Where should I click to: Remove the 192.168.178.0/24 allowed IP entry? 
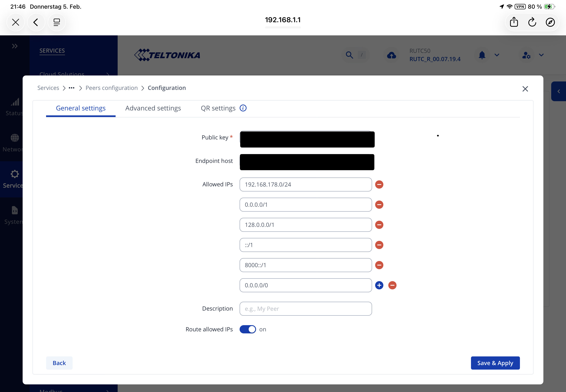click(x=379, y=184)
